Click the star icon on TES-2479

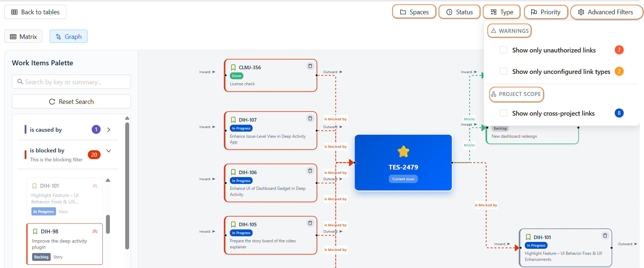pyautogui.click(x=403, y=152)
